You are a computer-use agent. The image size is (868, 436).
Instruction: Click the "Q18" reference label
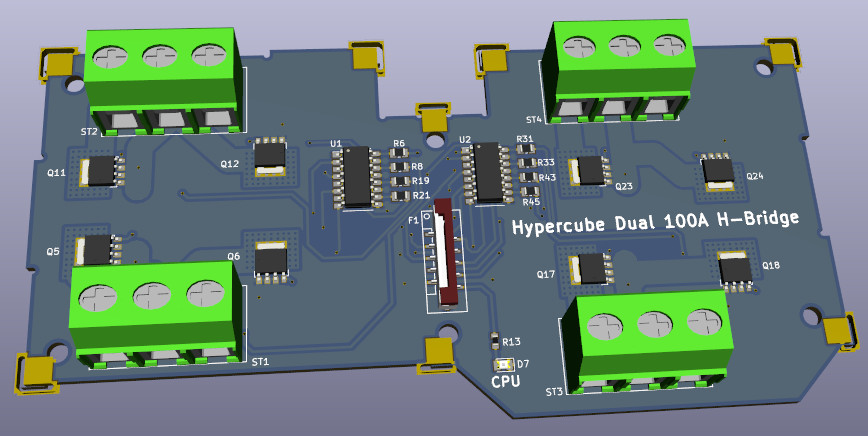pos(771,266)
